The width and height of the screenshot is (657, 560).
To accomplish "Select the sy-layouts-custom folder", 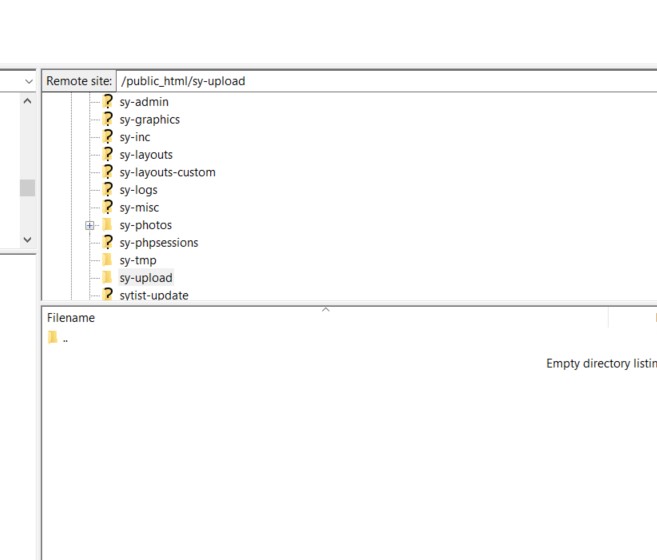I will 167,172.
